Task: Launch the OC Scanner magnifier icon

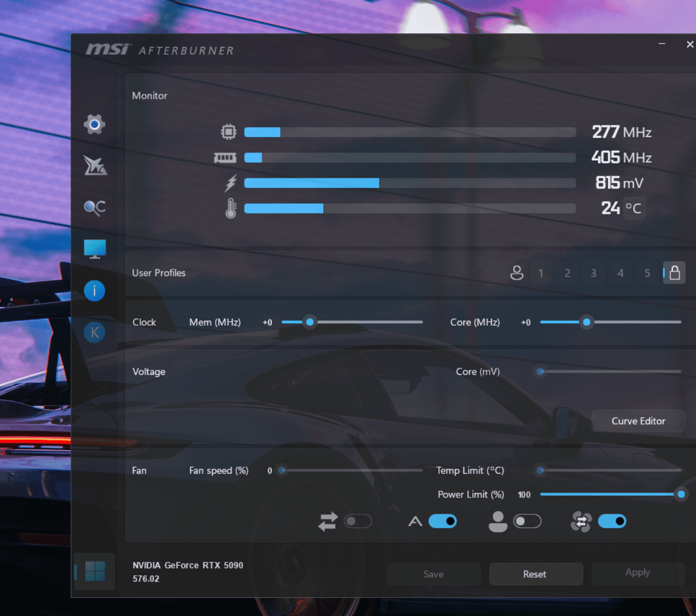Action: pyautogui.click(x=94, y=207)
